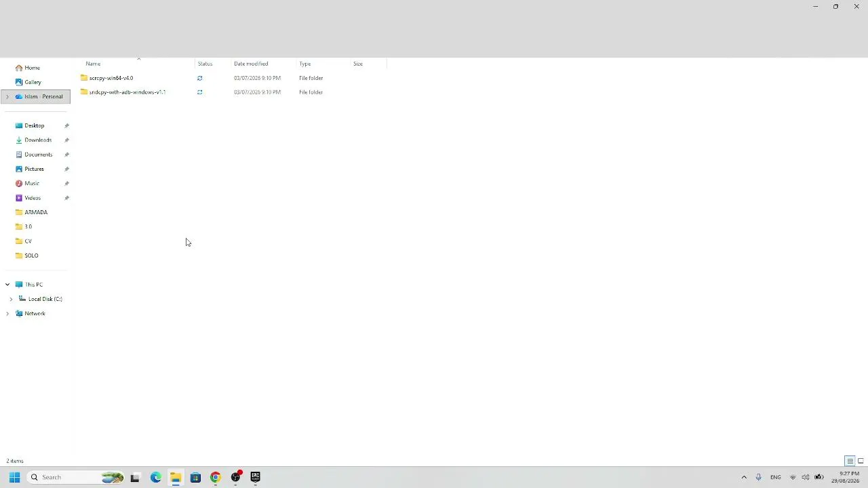
Task: Restore down the File Explorer window
Action: click(x=835, y=6)
